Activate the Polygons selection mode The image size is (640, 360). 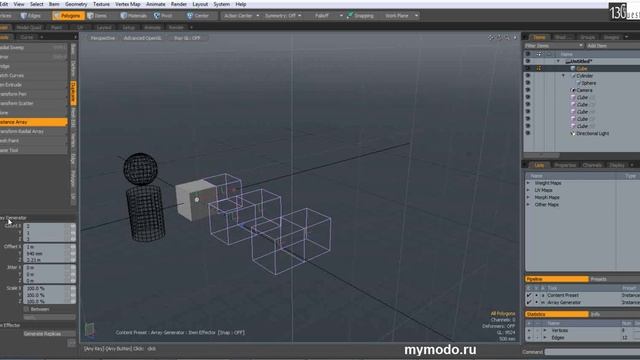68,16
